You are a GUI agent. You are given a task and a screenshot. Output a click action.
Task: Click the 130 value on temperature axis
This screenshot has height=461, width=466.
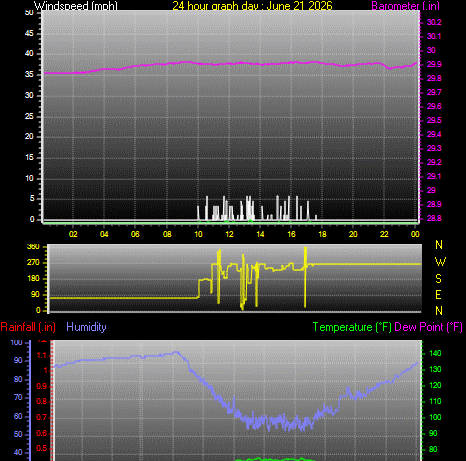[435, 369]
